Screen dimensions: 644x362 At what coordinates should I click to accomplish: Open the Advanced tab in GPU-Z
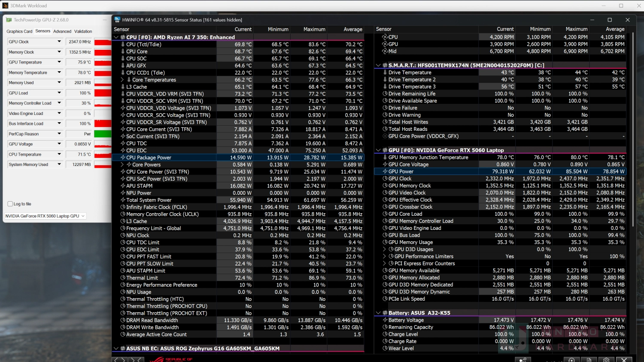click(62, 31)
